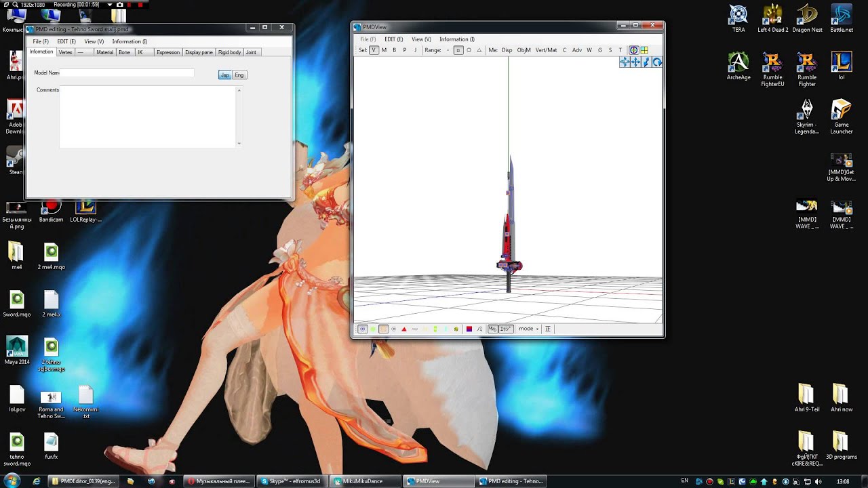Image resolution: width=868 pixels, height=488 pixels.
Task: Click the blue four-arrow move view icon
Action: [x=635, y=62]
